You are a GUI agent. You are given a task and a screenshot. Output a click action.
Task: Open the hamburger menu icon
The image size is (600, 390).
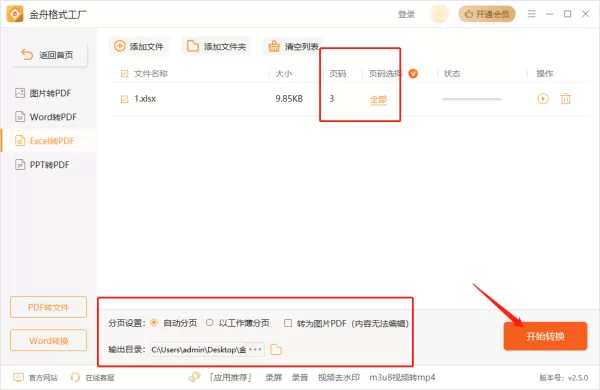coord(532,14)
